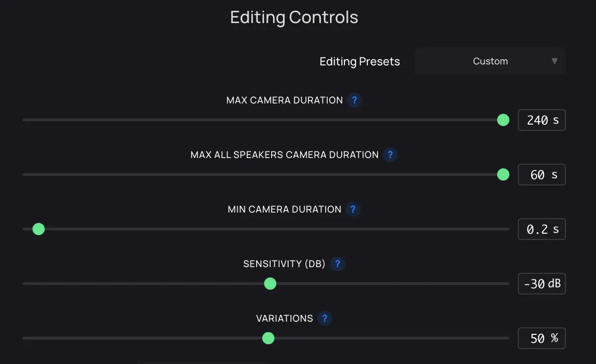Focus the 50 % Variations input box
Screen dimensions: 596x364
541,338
